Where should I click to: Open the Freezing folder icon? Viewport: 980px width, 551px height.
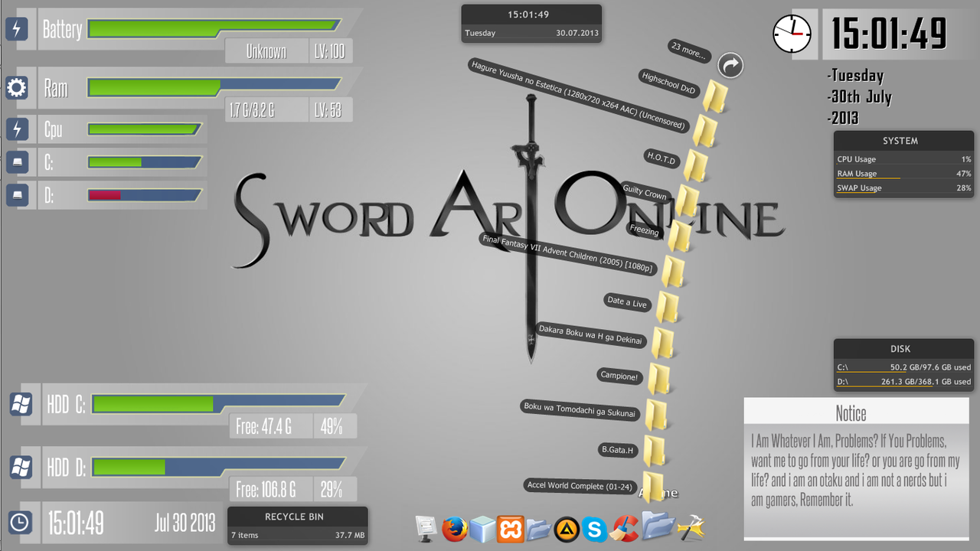click(x=679, y=236)
